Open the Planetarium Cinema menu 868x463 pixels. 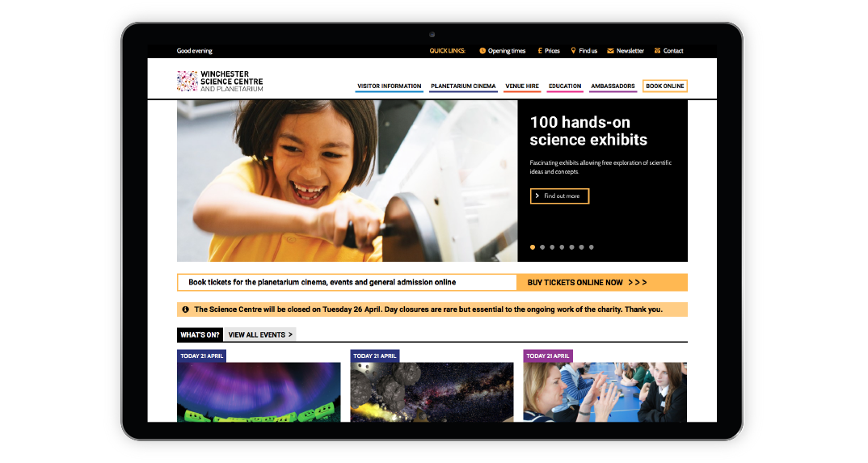point(463,86)
